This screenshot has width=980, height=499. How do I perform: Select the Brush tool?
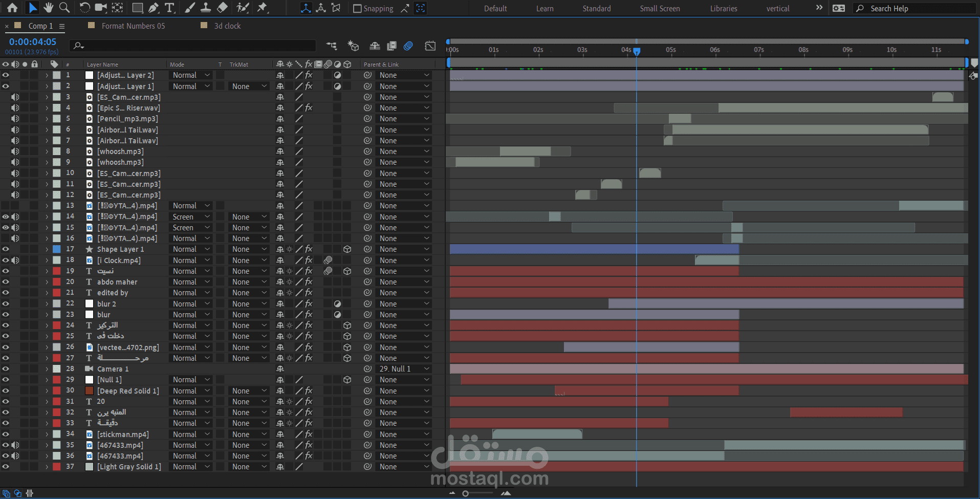click(189, 8)
